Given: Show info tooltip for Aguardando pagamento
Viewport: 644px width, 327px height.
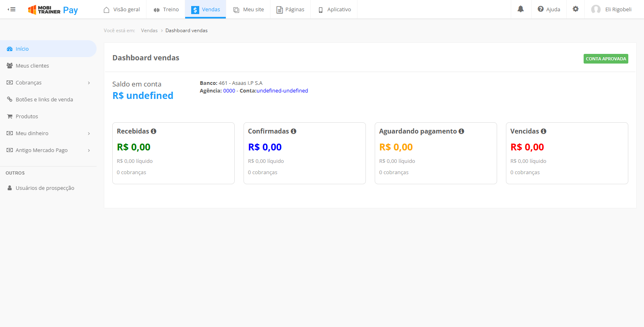Looking at the screenshot, I should point(461,131).
